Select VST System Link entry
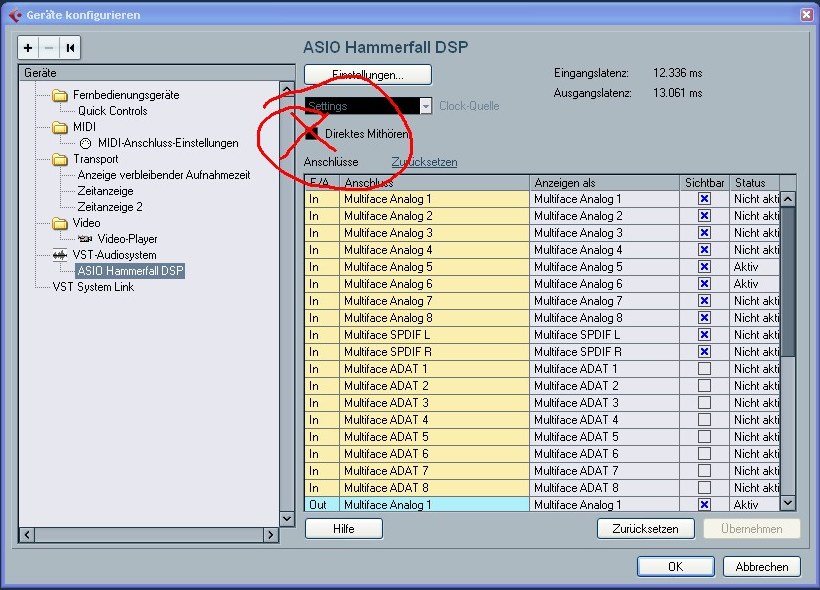Screen dimensions: 820x590 [93, 287]
